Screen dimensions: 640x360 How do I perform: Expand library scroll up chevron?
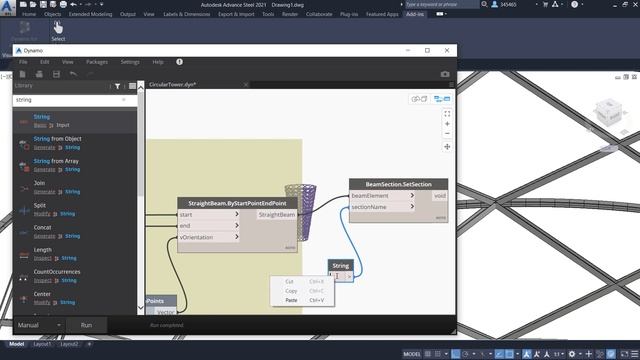point(141,87)
